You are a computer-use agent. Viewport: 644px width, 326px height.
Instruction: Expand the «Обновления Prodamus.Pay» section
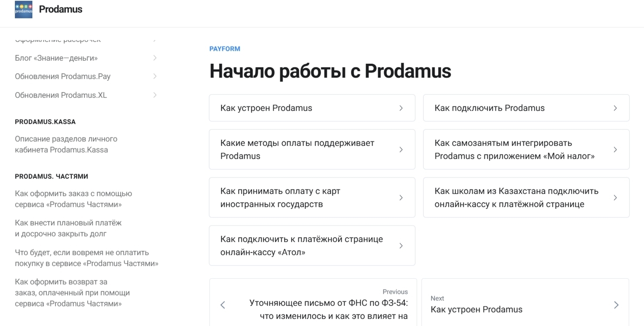(x=63, y=76)
